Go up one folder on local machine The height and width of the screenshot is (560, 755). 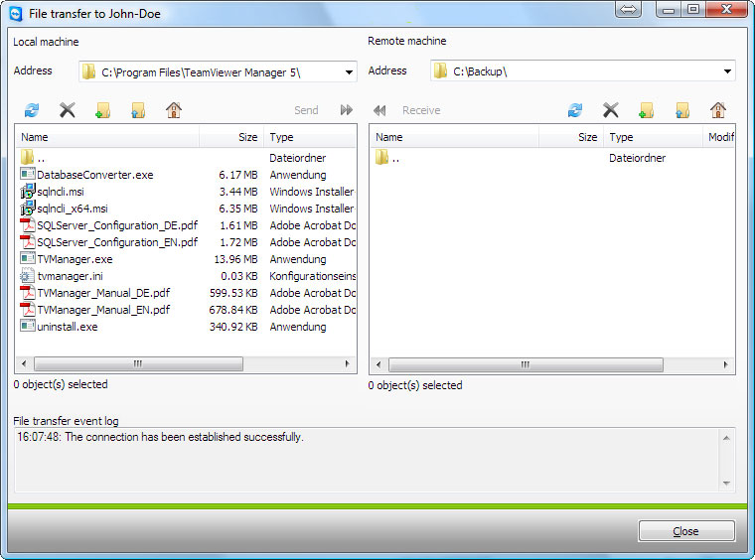click(x=138, y=110)
